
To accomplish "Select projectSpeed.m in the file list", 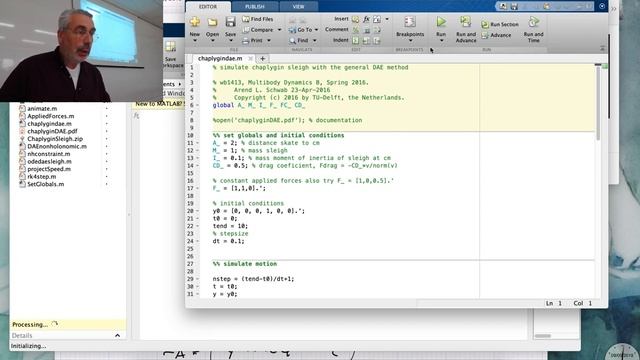I will point(49,169).
